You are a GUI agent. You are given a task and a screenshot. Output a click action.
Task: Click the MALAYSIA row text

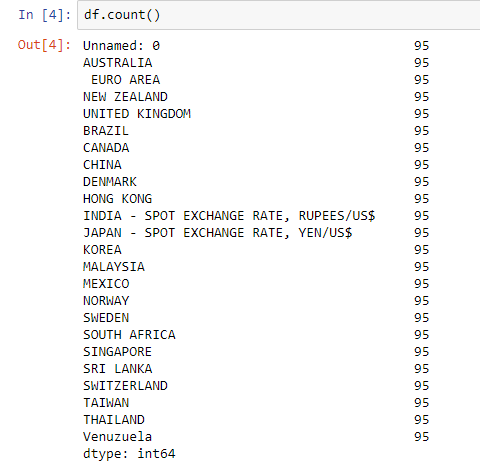tap(114, 267)
